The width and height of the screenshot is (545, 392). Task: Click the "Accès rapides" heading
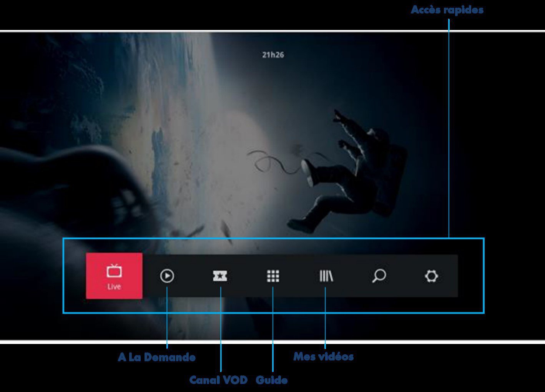(447, 10)
